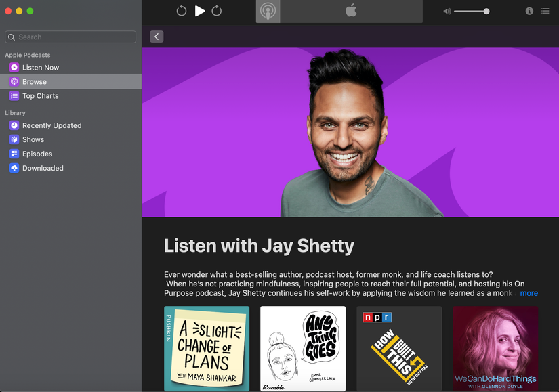Adjust the volume slider knob

(x=486, y=12)
